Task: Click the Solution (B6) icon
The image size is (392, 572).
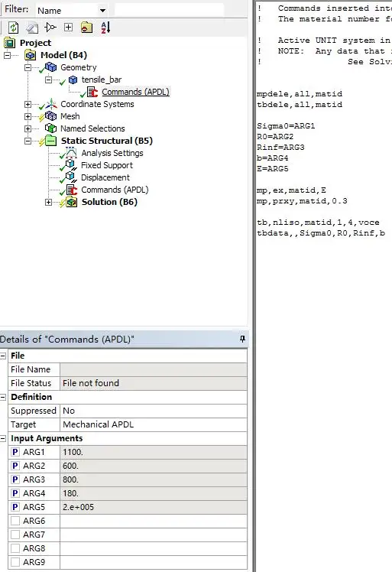Action: pos(72,202)
